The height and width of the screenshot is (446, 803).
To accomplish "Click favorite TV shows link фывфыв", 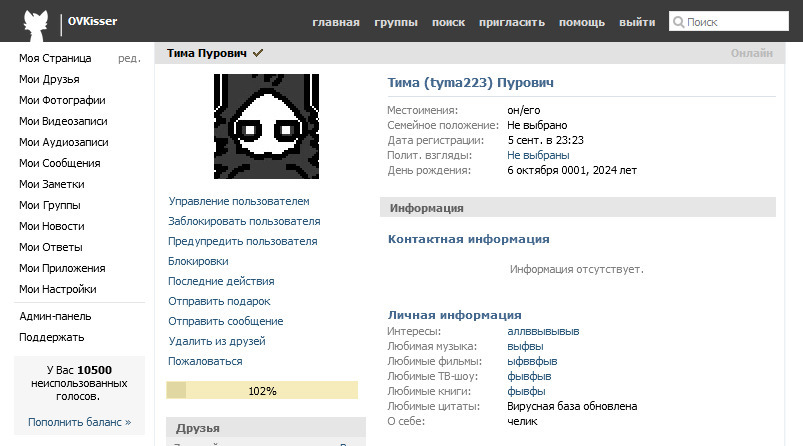I will 529,376.
